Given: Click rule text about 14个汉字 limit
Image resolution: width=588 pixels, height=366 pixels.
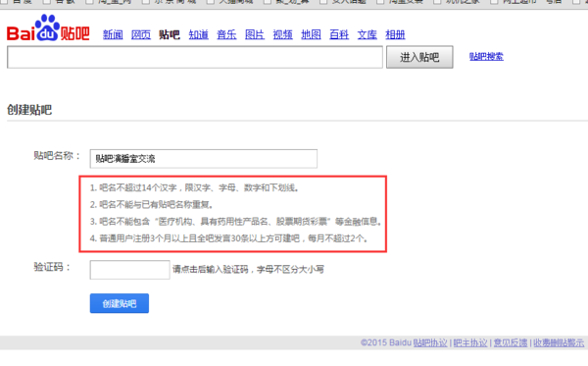Looking at the screenshot, I should pyautogui.click(x=194, y=187).
